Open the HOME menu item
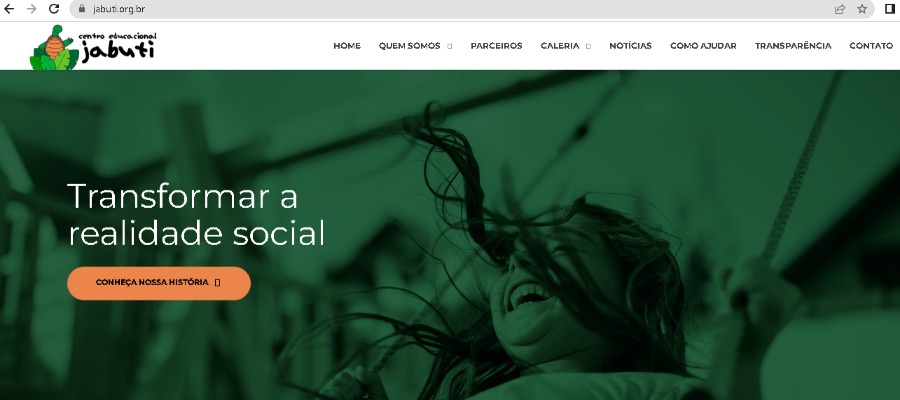 (x=347, y=46)
